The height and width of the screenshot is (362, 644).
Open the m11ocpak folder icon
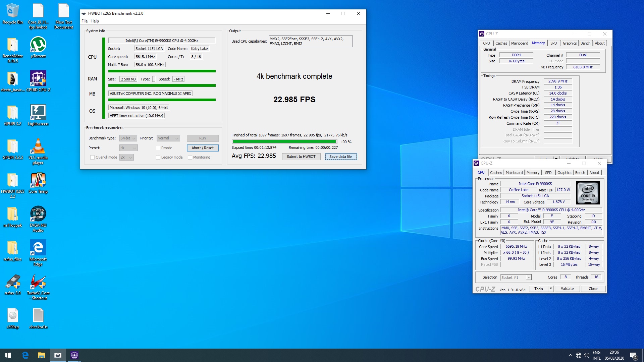[x=13, y=217]
